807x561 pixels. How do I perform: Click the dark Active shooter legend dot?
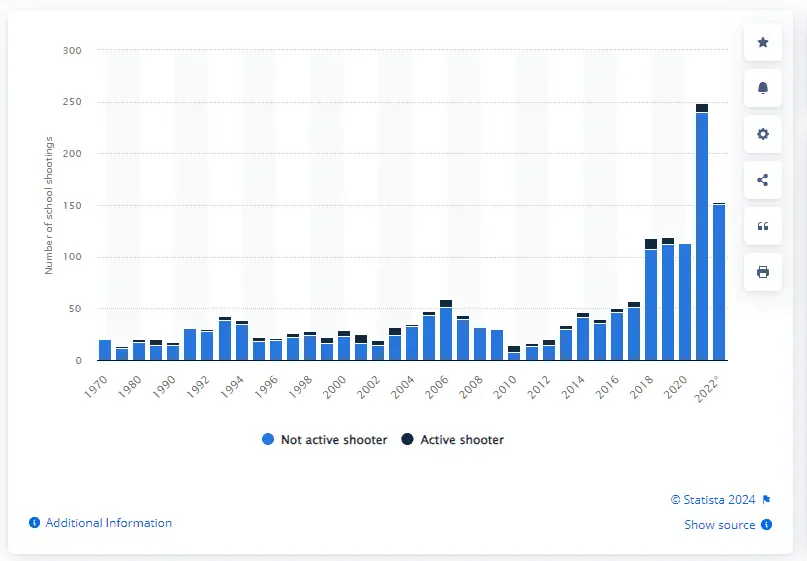pos(408,440)
